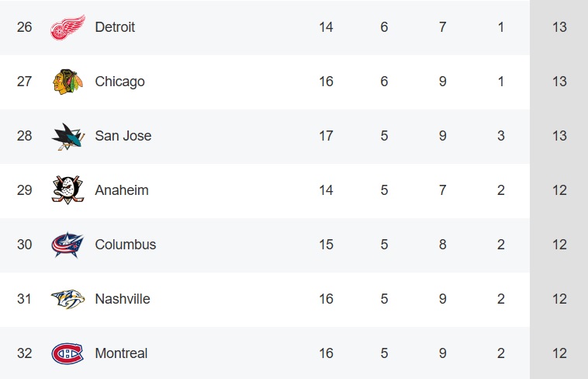Click the San Jose Sharks logo
This screenshot has width=588, height=379.
[x=67, y=136]
